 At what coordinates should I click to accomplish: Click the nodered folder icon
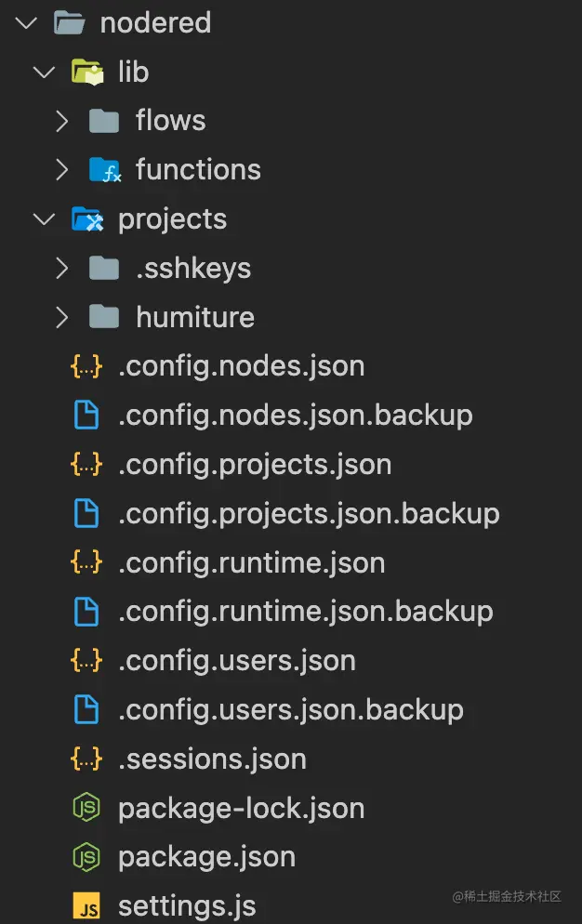(x=70, y=22)
